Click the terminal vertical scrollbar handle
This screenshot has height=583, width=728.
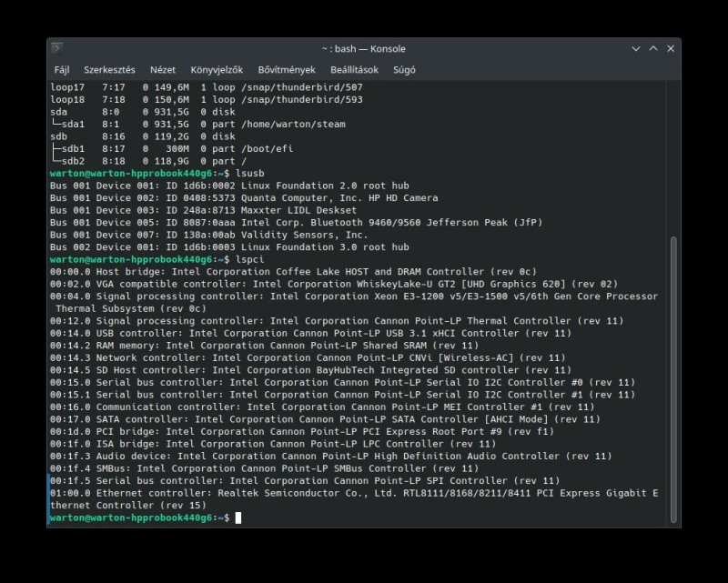(673, 379)
